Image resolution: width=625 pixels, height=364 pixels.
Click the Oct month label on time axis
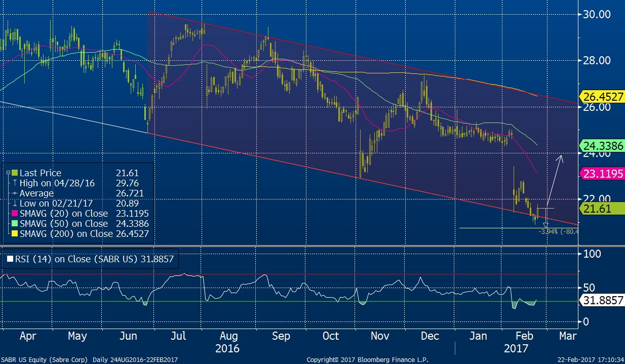point(331,336)
